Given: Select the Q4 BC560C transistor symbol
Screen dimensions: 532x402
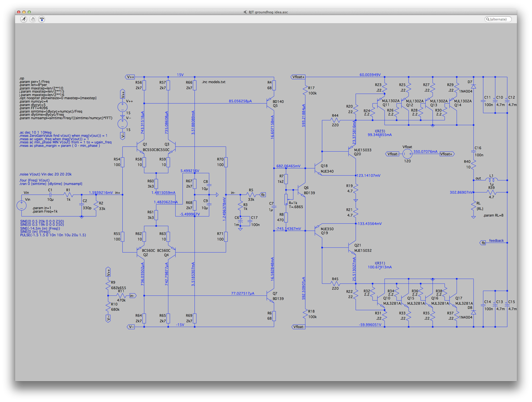Looking at the screenshot, I should pyautogui.click(x=172, y=252).
